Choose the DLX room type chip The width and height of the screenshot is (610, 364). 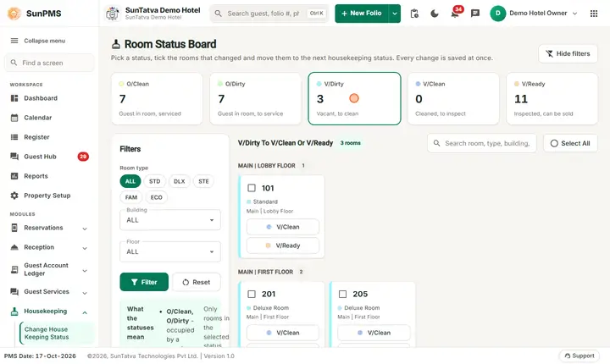180,181
